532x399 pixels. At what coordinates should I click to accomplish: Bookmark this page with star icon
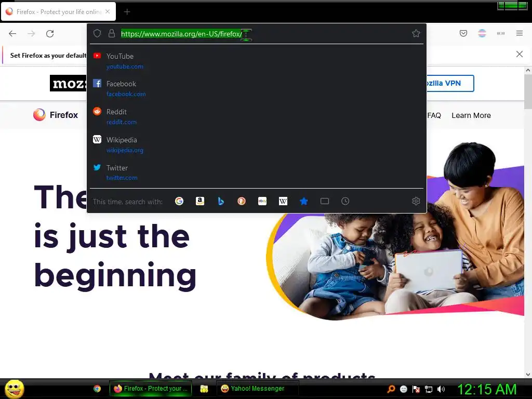tap(416, 33)
